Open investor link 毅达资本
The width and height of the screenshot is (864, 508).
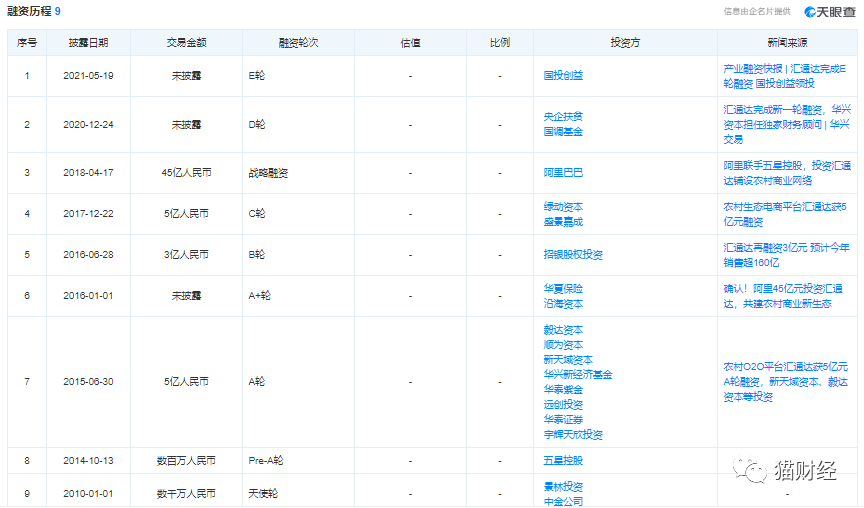coord(563,330)
